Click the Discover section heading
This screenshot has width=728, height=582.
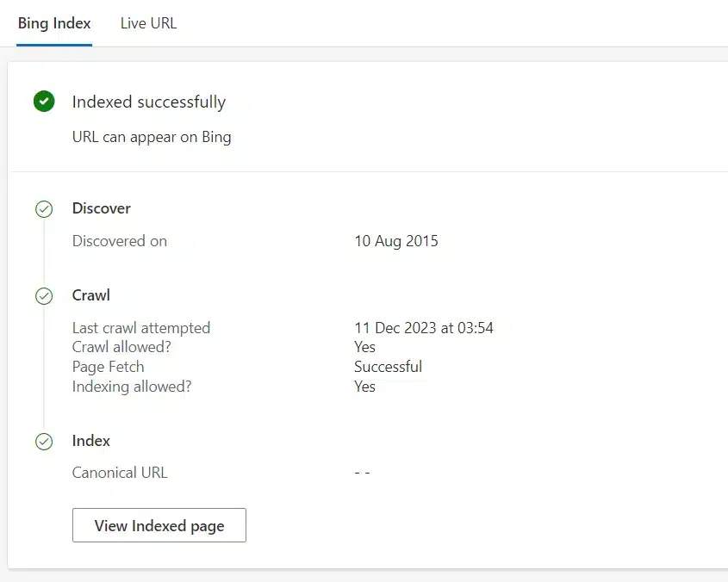click(x=101, y=208)
